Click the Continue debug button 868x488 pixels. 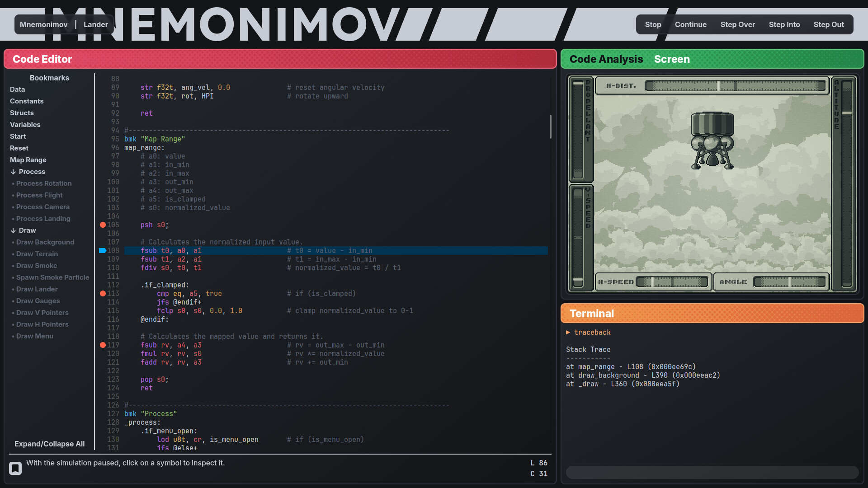pos(690,24)
